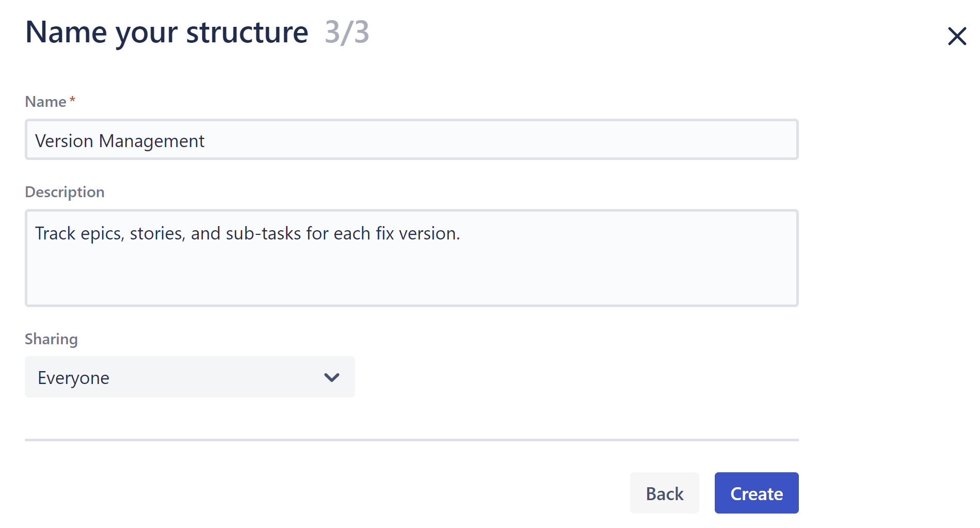Click the fix version description text

pyautogui.click(x=248, y=233)
